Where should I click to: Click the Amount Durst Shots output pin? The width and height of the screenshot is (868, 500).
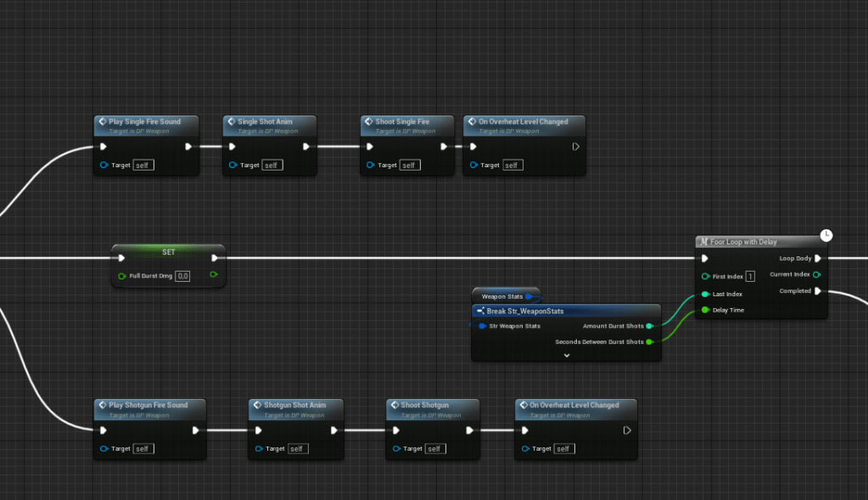point(649,326)
